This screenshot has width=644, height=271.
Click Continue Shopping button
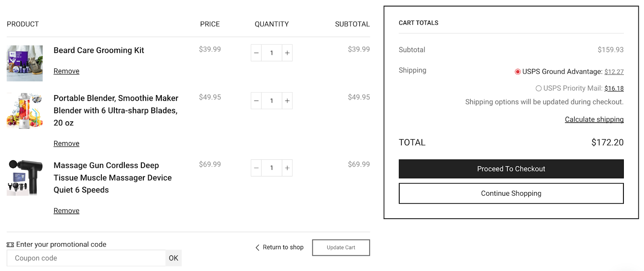click(511, 193)
